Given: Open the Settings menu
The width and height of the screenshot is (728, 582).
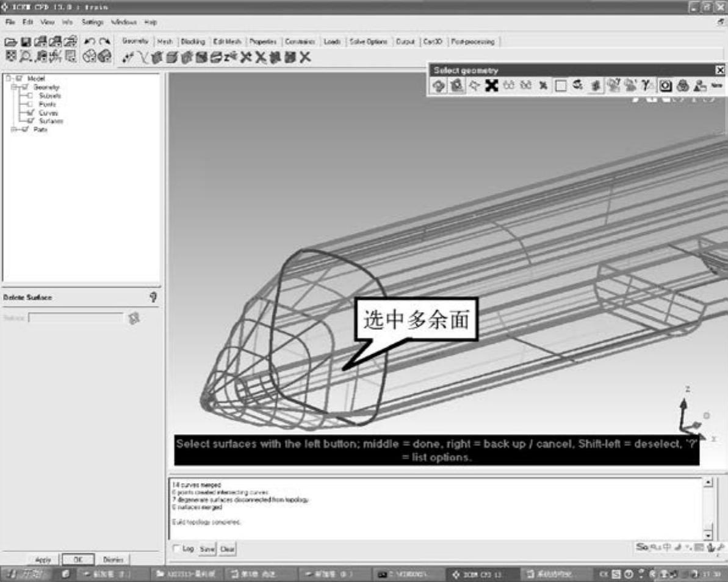Looking at the screenshot, I should (92, 22).
